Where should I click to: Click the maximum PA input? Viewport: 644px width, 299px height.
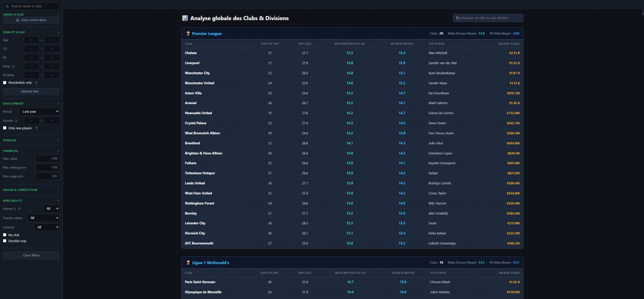pyautogui.click(x=52, y=58)
